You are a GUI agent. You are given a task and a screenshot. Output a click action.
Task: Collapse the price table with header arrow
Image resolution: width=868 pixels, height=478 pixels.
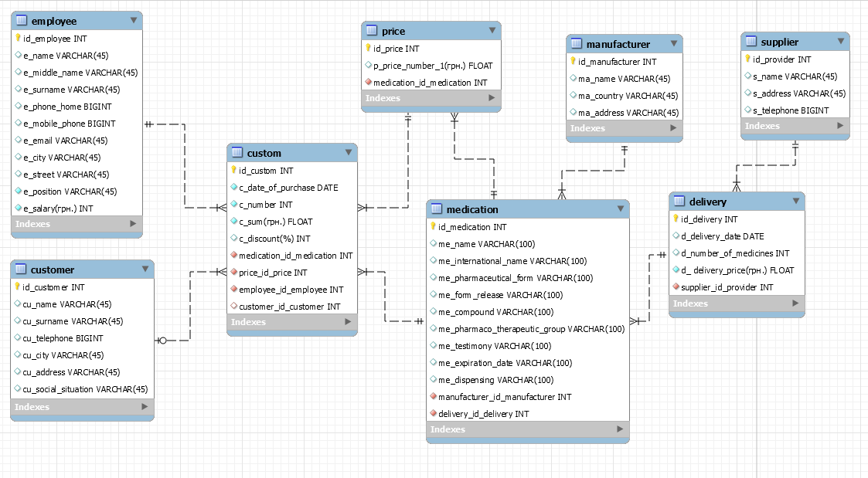tap(492, 30)
